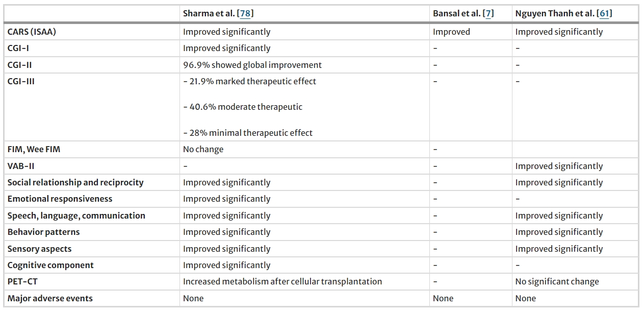Click the Major adverse events label
644x312 pixels.
(50, 298)
